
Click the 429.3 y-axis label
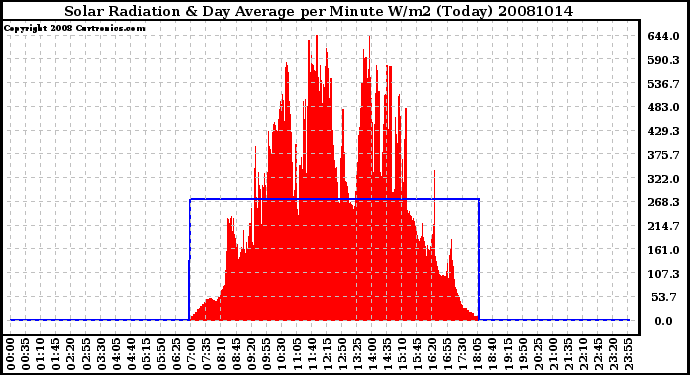(663, 131)
